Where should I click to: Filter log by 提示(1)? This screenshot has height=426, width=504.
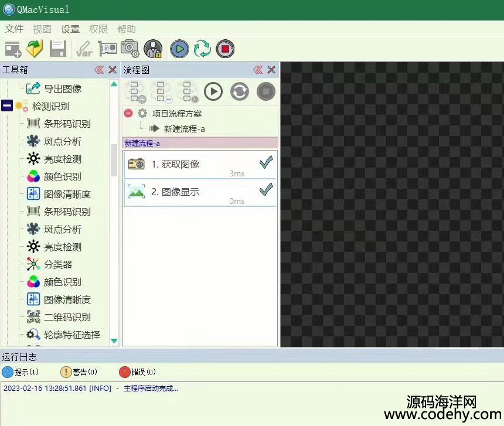tap(21, 372)
